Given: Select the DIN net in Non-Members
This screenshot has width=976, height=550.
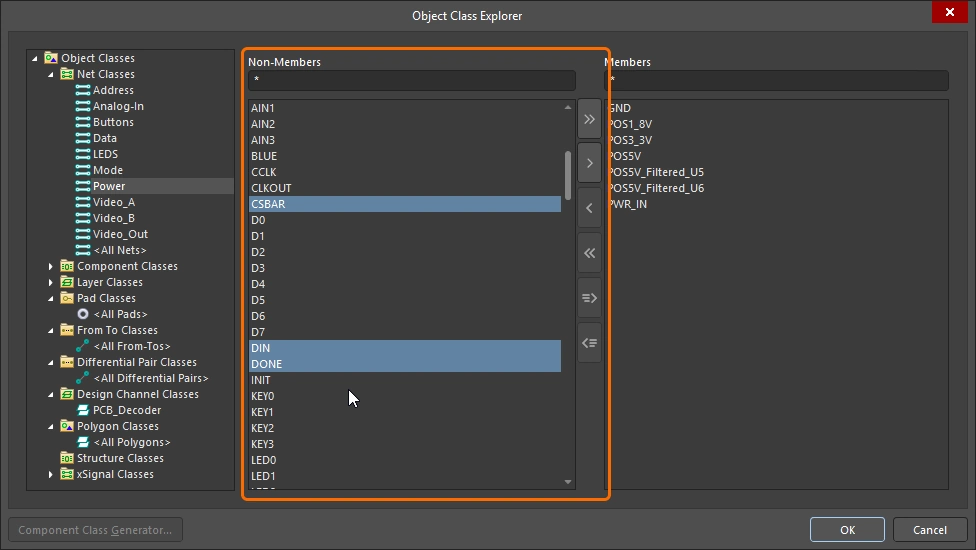Looking at the screenshot, I should tap(405, 348).
